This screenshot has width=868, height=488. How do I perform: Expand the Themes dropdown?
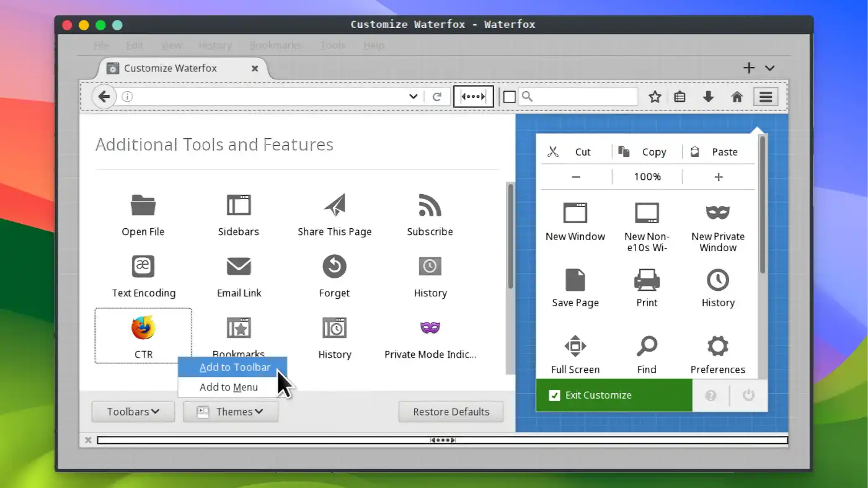230,411
